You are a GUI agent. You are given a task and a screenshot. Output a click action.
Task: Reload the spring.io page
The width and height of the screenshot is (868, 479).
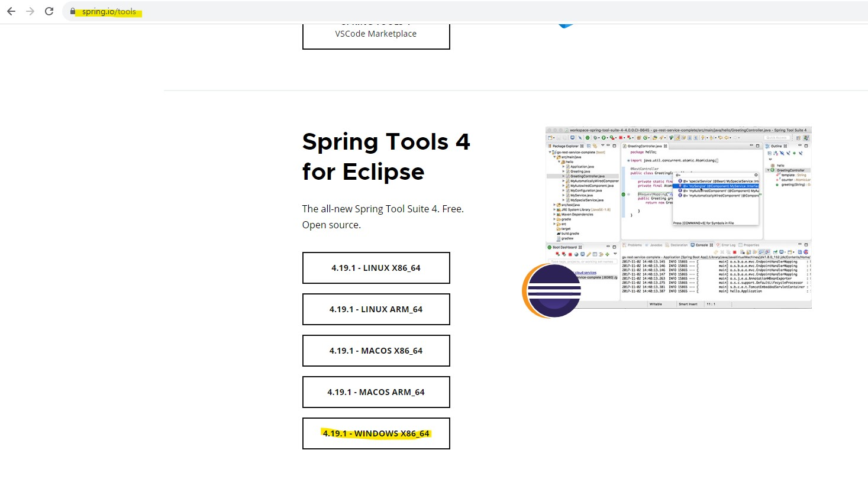(50, 11)
